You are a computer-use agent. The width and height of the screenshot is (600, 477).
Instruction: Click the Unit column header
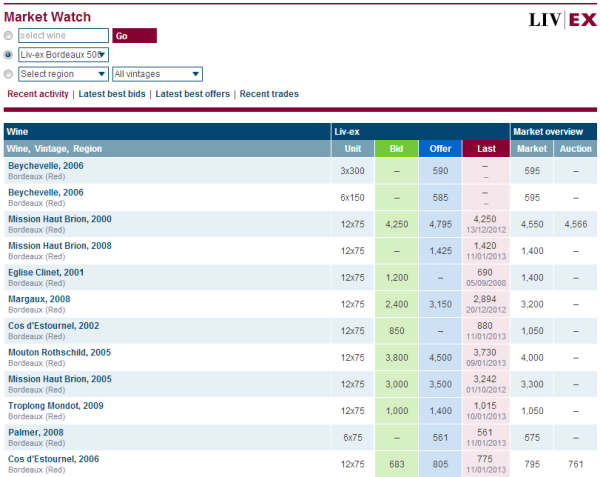[353, 149]
